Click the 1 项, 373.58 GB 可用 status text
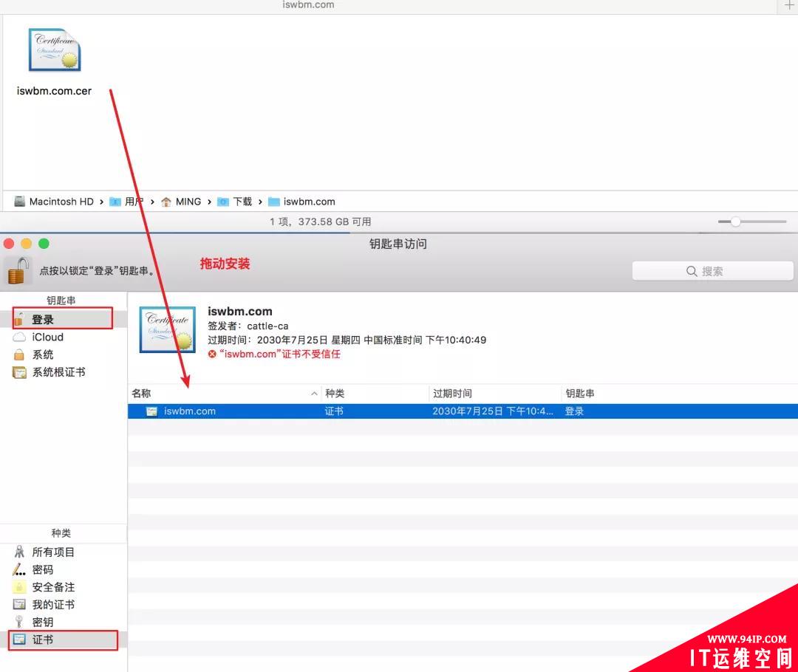This screenshot has width=798, height=672. tap(320, 222)
